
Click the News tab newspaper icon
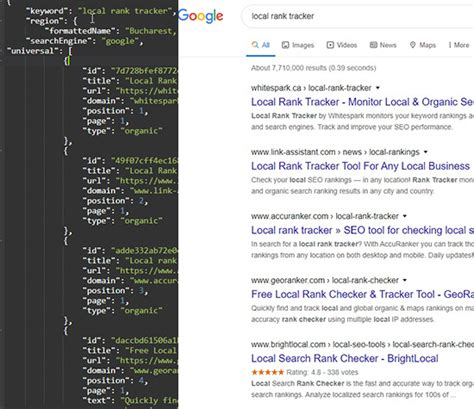(x=373, y=45)
